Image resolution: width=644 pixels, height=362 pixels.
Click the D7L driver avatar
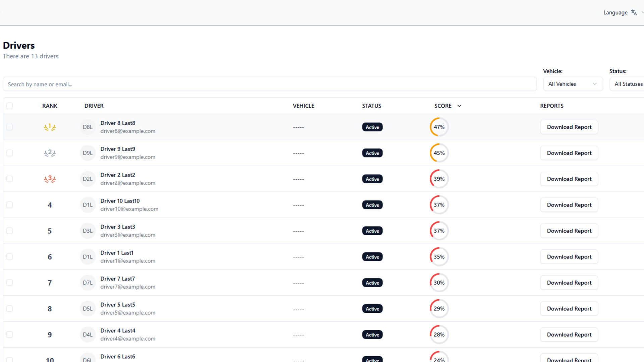pos(88,283)
